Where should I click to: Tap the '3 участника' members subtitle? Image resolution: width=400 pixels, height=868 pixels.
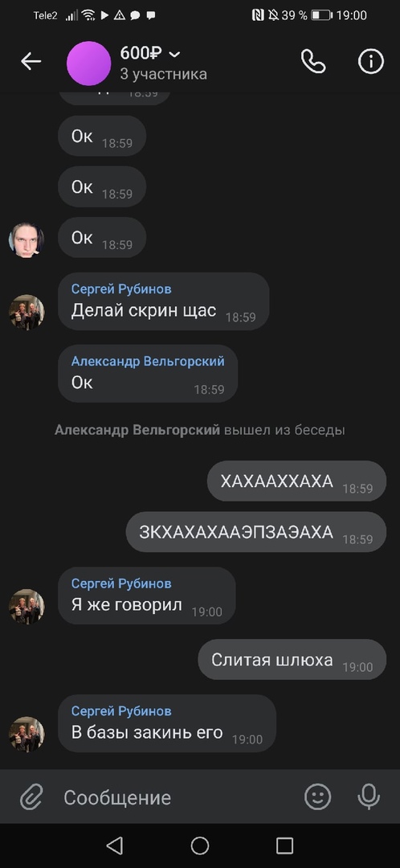164,74
